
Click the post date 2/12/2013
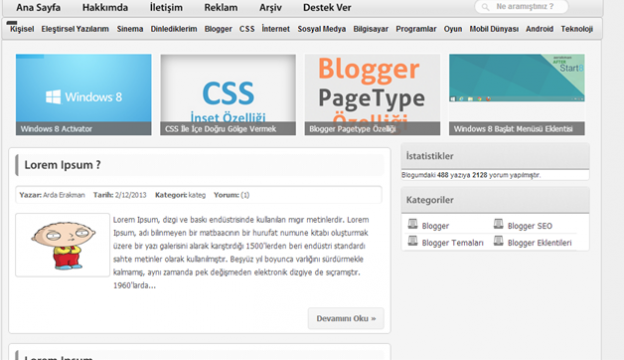click(131, 195)
